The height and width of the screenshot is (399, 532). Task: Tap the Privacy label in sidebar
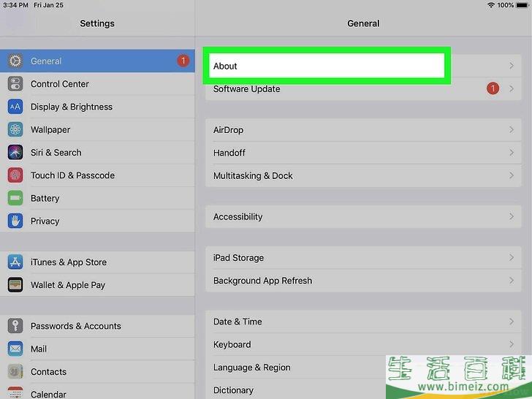[45, 221]
